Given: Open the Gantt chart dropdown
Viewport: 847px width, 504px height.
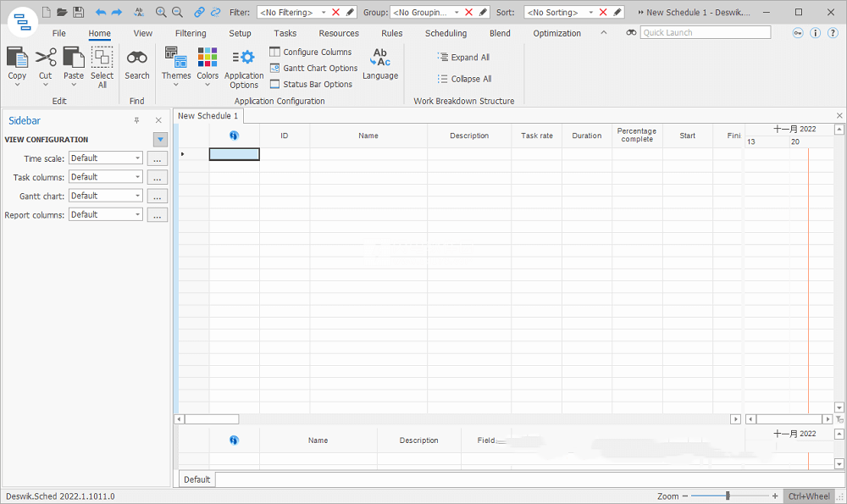Looking at the screenshot, I should [x=138, y=196].
